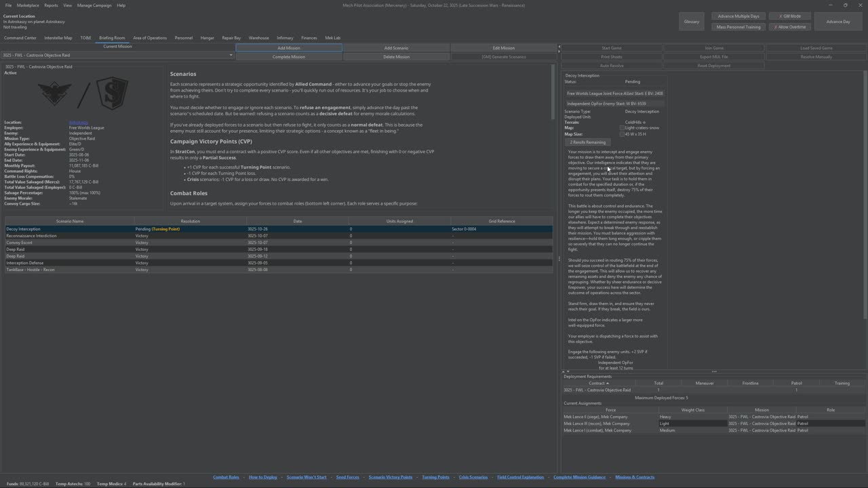Image resolution: width=868 pixels, height=488 pixels.
Task: Open the File menu
Action: [8, 5]
